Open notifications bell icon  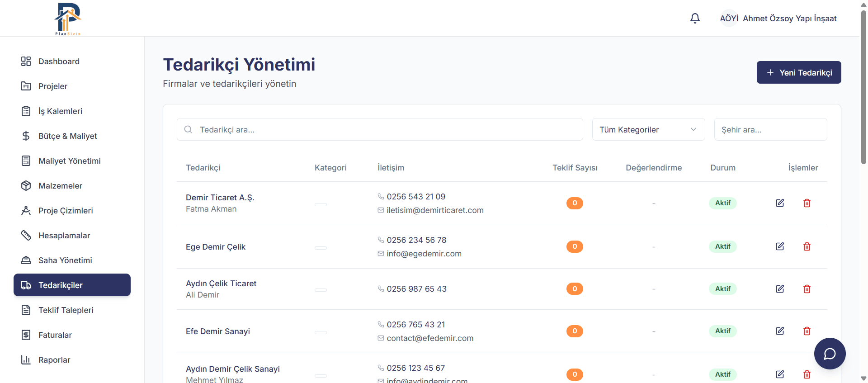(x=695, y=18)
